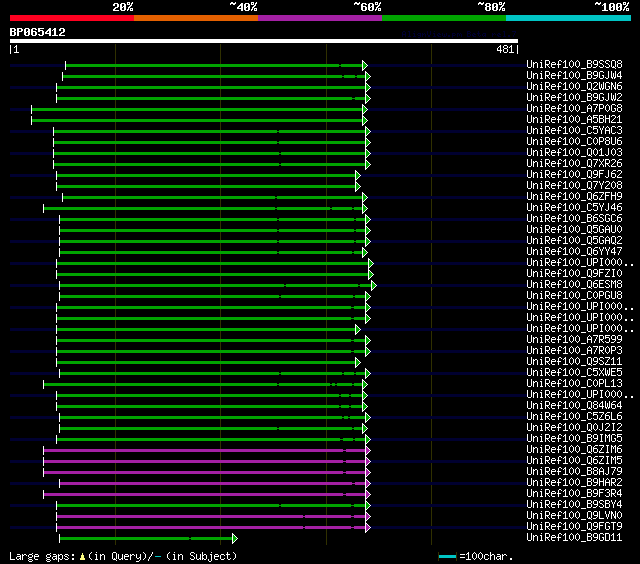Click the arrowhead on the short B9GD11 alignment

pos(235,538)
